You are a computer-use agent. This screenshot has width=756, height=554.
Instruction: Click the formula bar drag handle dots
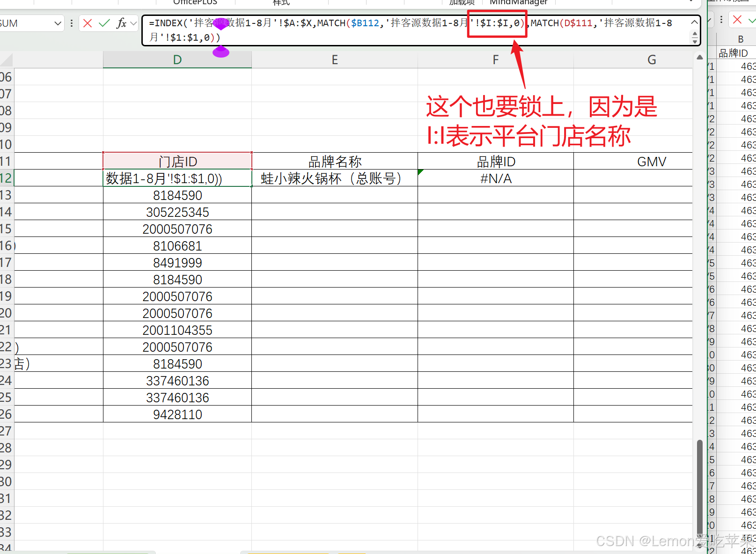click(x=71, y=23)
